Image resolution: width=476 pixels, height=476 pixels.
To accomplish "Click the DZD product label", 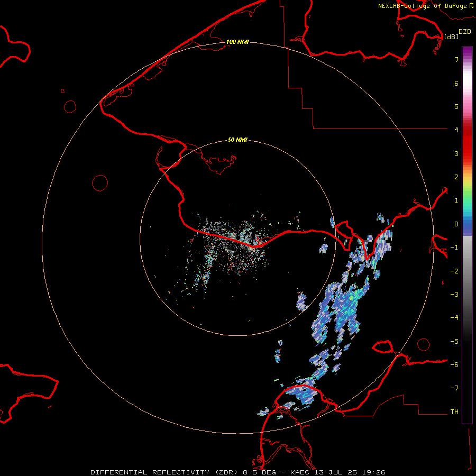I will coord(465,32).
